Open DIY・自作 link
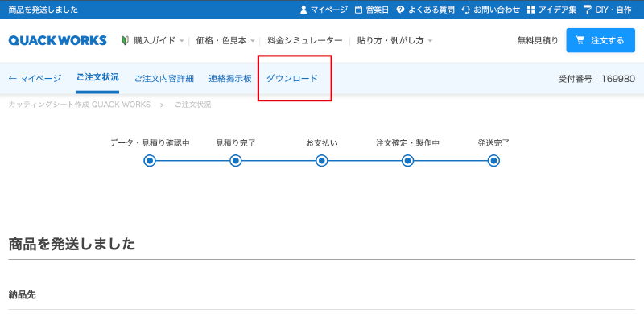The width and height of the screenshot is (644, 321). [x=613, y=10]
